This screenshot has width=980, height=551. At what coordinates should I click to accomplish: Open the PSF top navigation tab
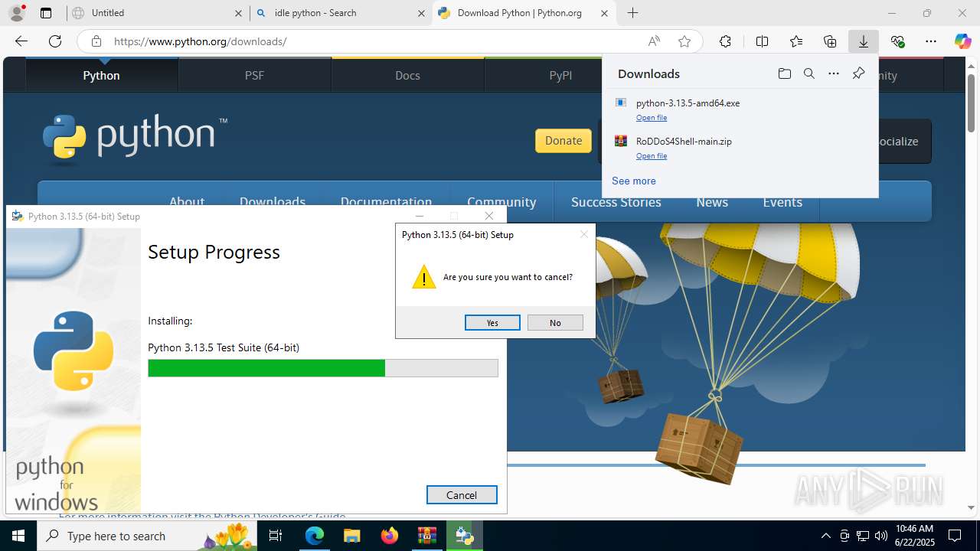pyautogui.click(x=255, y=75)
